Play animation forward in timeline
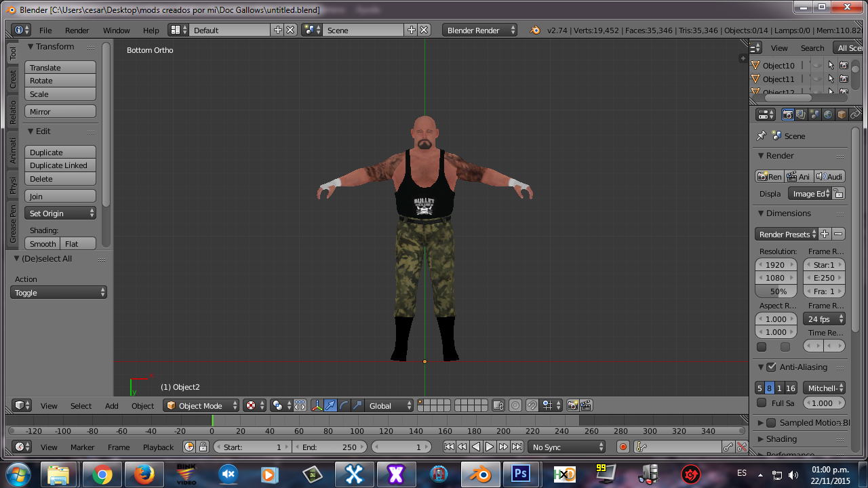This screenshot has height=488, width=868. click(x=490, y=447)
